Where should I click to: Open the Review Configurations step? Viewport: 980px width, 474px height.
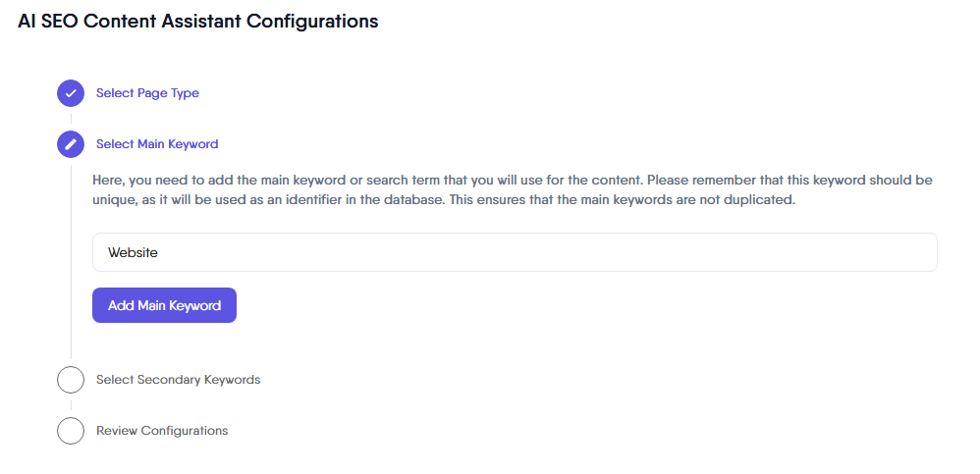coord(162,431)
